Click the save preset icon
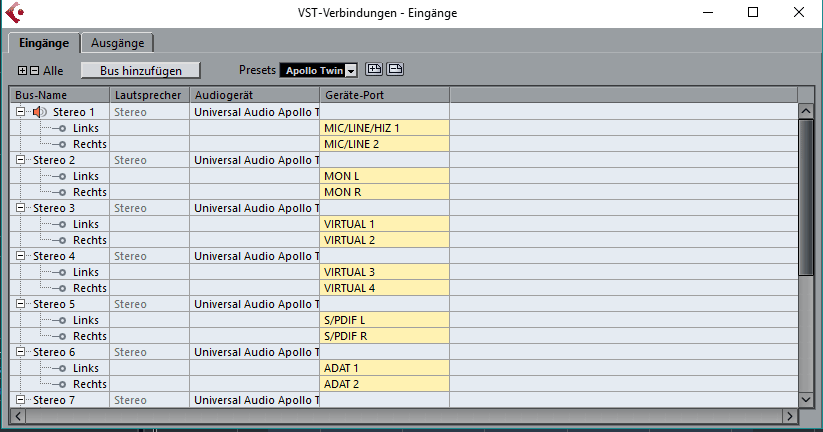Viewport: 823px width, 432px height. coord(375,70)
